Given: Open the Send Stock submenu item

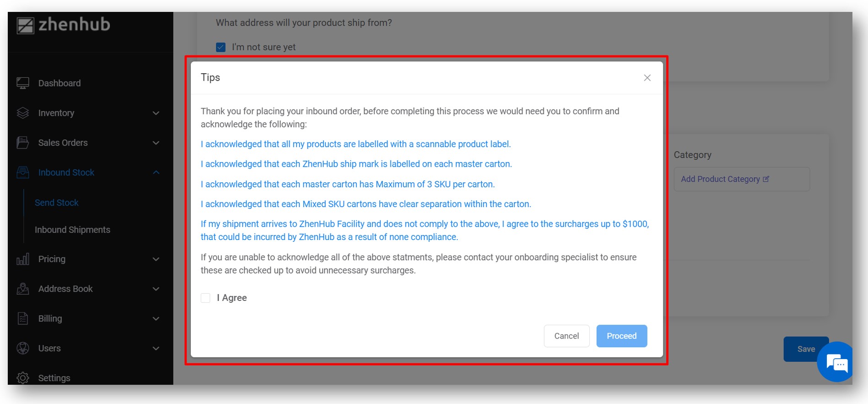Looking at the screenshot, I should click(x=57, y=202).
